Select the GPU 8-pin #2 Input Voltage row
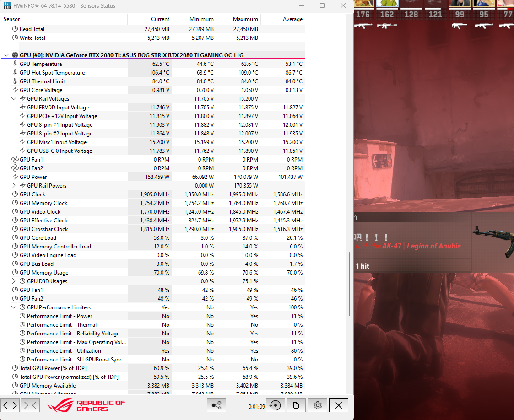This screenshot has width=514, height=420. pyautogui.click(x=153, y=133)
